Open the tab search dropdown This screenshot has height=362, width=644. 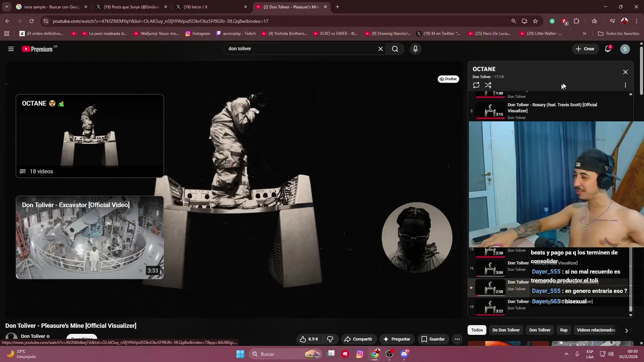tap(7, 7)
